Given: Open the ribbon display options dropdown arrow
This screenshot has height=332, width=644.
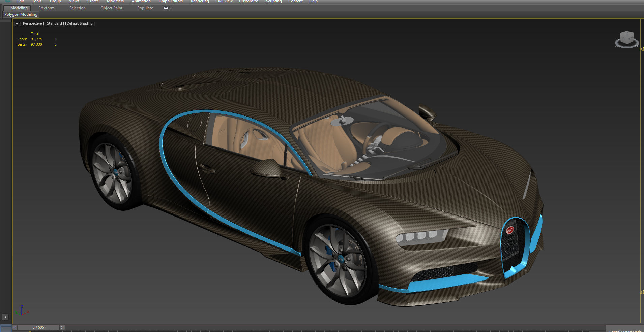Looking at the screenshot, I should point(171,8).
